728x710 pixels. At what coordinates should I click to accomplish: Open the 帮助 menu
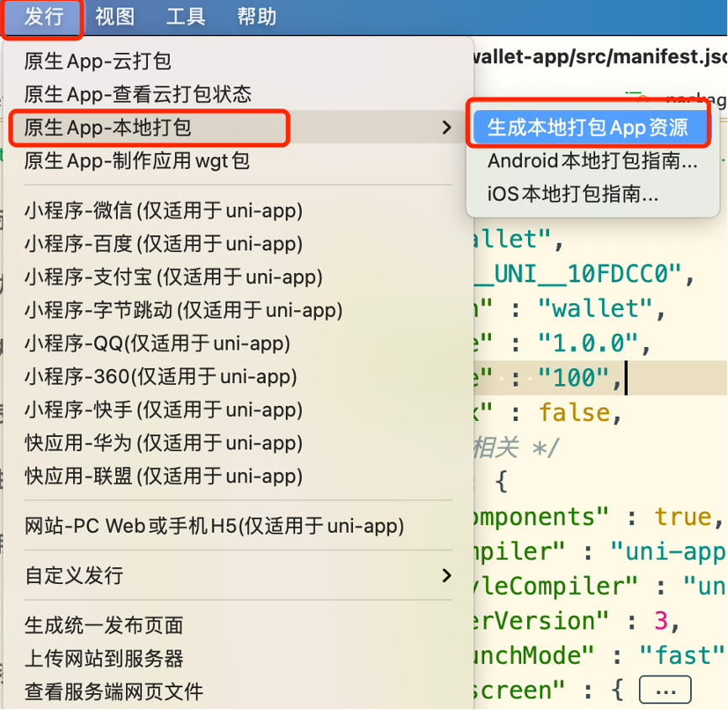tap(256, 17)
